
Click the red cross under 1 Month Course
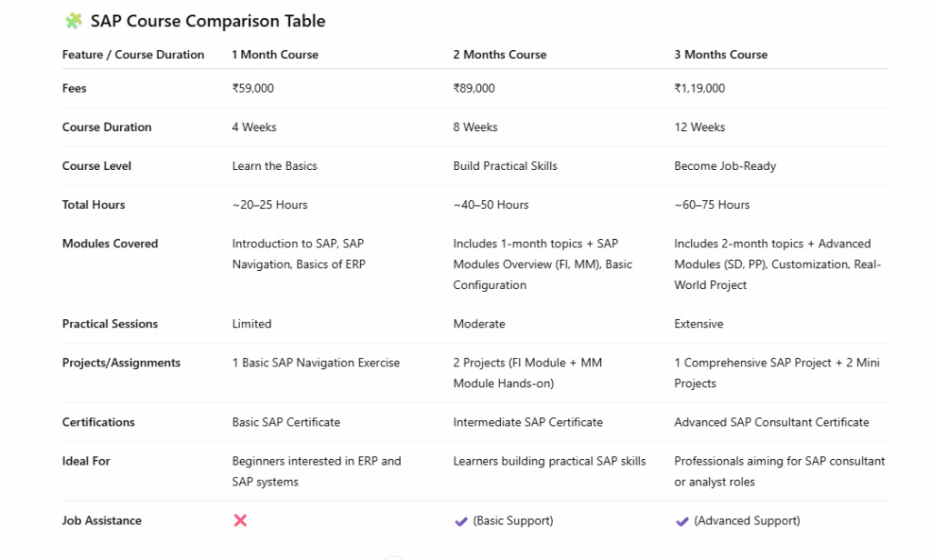tap(240, 520)
